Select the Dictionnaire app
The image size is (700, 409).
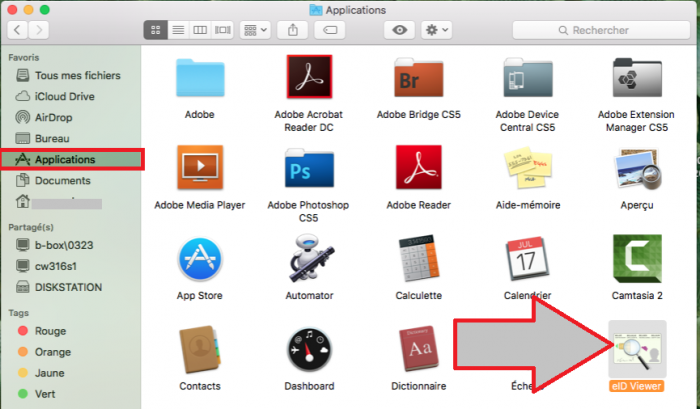(x=419, y=349)
